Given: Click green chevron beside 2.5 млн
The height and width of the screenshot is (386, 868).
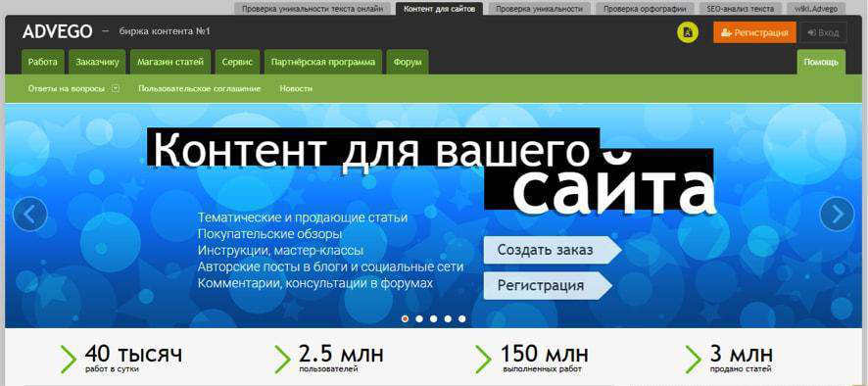Looking at the screenshot, I should coord(282,359).
